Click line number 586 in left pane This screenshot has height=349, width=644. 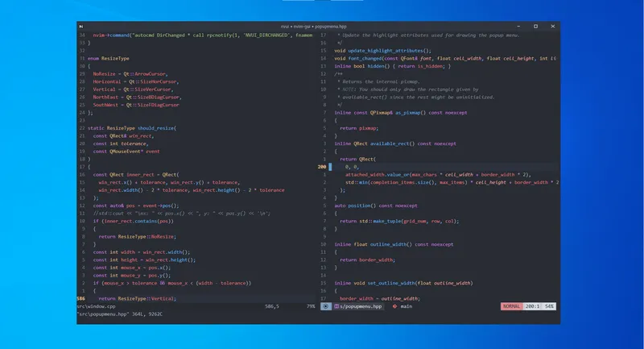click(81, 299)
